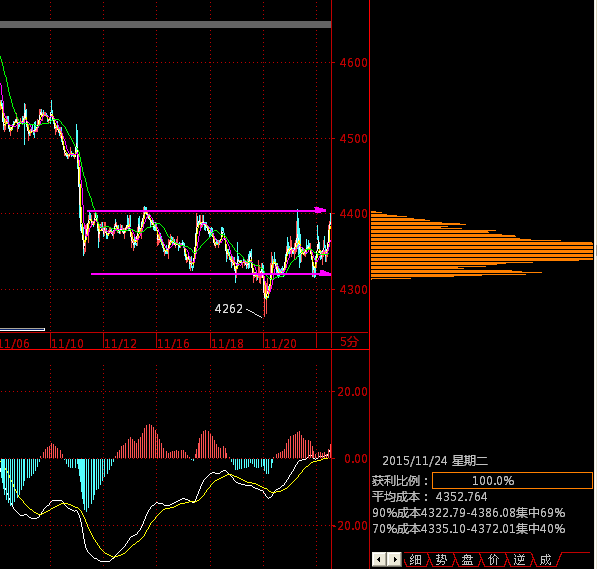Image resolution: width=597 pixels, height=569 pixels.
Task: Click the 11/16 date axis marker
Action: pos(173,344)
